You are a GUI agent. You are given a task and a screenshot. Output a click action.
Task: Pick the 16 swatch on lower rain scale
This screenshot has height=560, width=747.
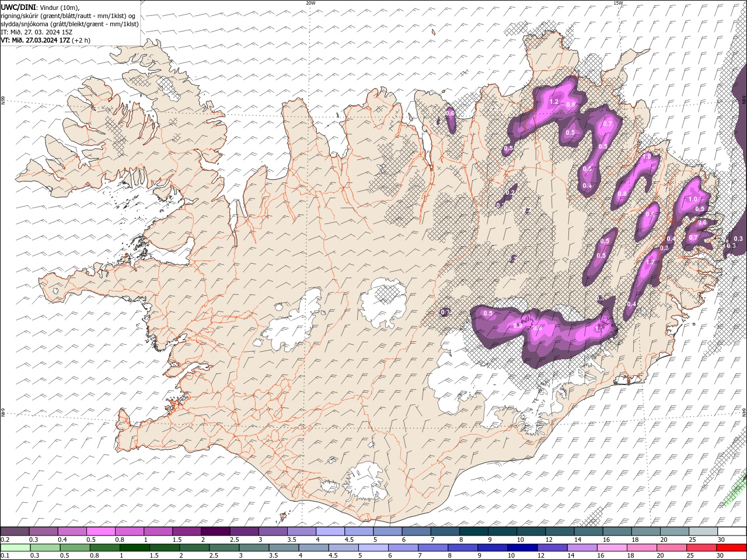[x=612, y=548]
